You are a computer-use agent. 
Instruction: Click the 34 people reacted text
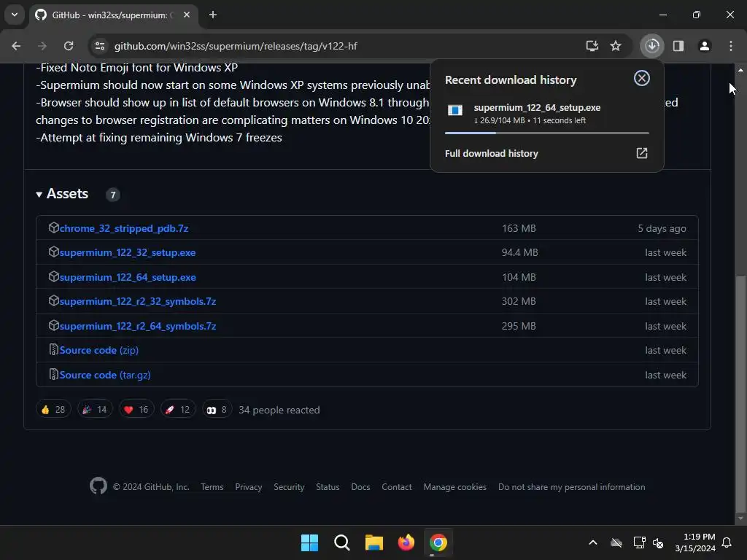tap(279, 410)
